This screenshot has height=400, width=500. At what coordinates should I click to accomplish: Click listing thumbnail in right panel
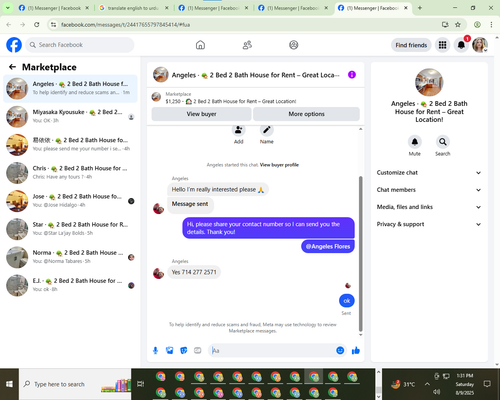point(429,82)
